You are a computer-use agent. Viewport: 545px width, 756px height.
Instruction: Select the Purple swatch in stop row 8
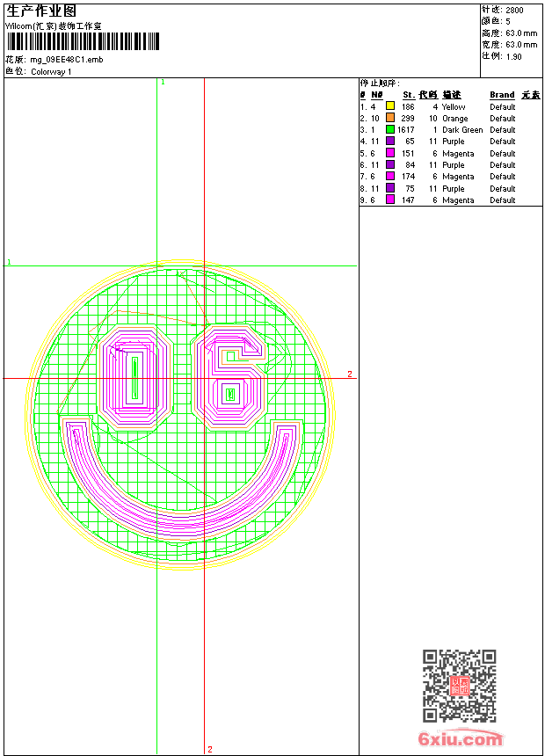[x=390, y=188]
